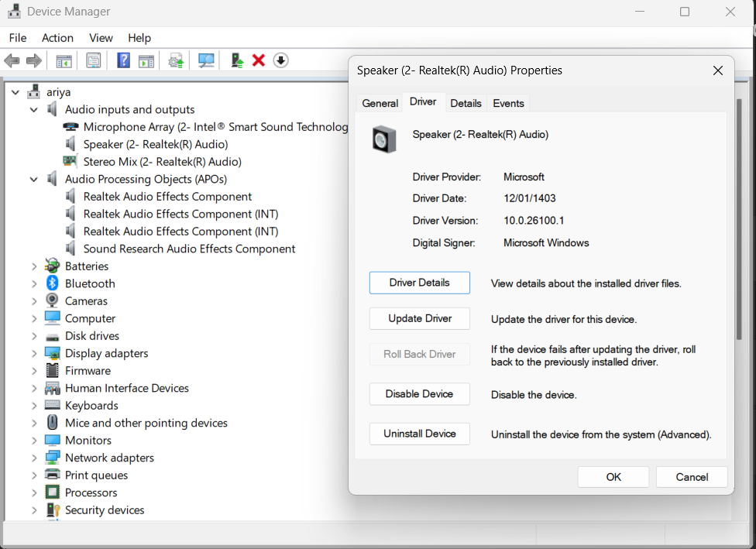Expand the Disk drives category
The height and width of the screenshot is (549, 756).
pyautogui.click(x=34, y=336)
